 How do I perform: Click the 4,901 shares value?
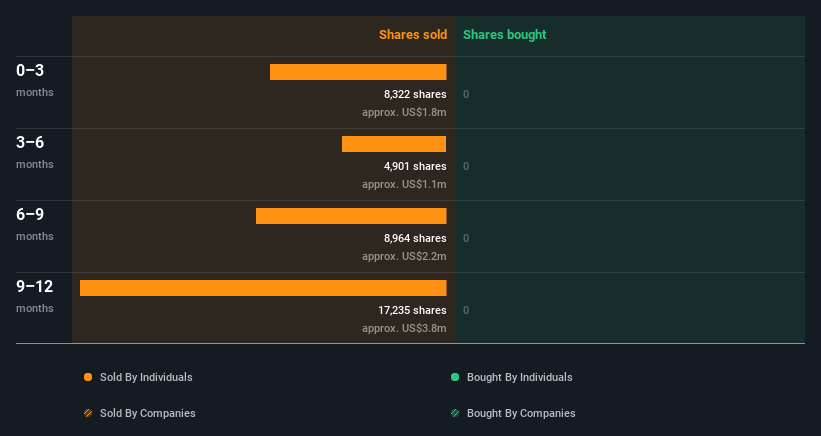coord(415,166)
